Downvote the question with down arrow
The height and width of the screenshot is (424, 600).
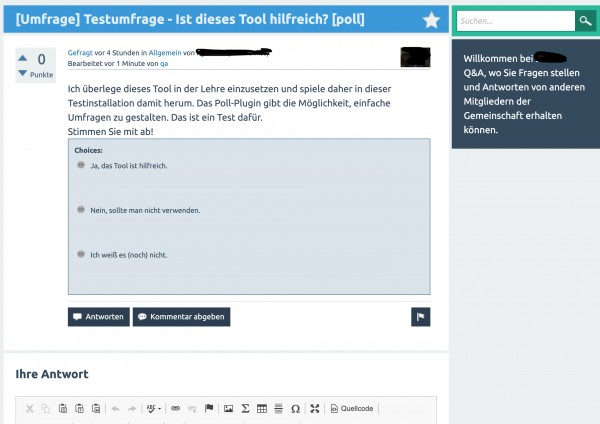pyautogui.click(x=23, y=74)
